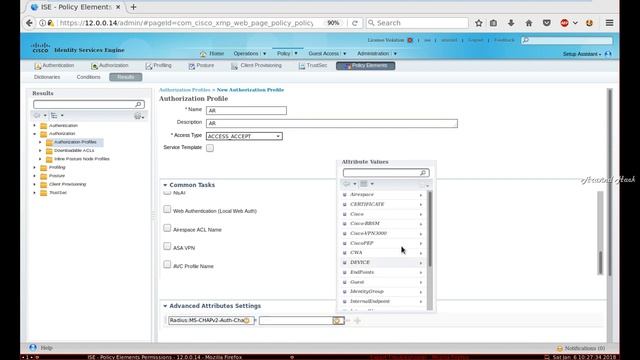Open the Help icon at bottom

[33, 348]
